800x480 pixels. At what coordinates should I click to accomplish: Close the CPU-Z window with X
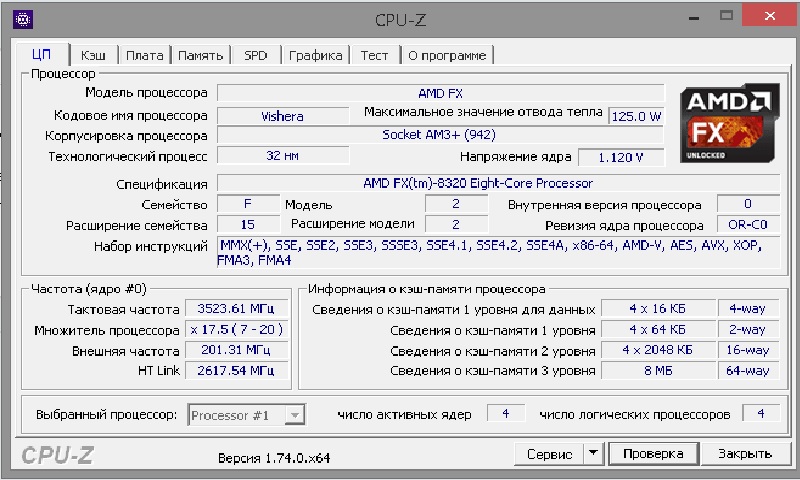(x=770, y=16)
